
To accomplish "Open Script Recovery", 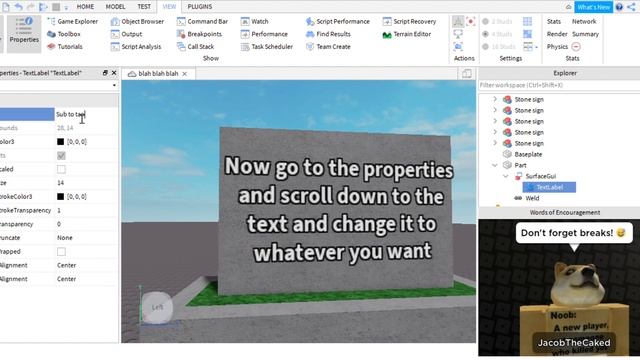I will [409, 22].
